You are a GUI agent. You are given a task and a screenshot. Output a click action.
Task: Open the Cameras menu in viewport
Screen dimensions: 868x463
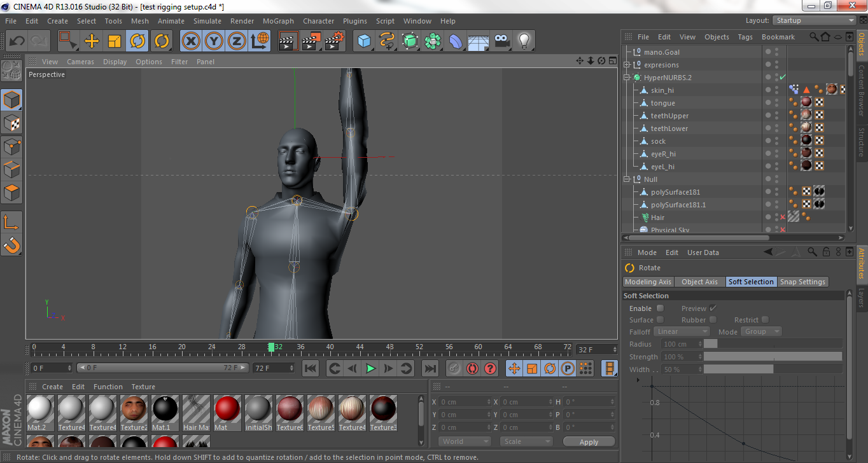pyautogui.click(x=80, y=62)
